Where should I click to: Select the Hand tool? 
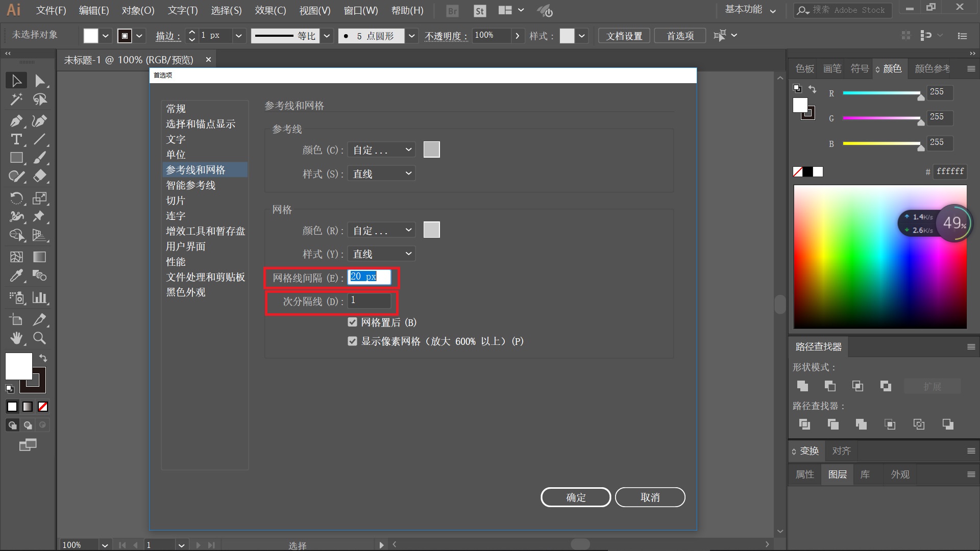(x=16, y=338)
